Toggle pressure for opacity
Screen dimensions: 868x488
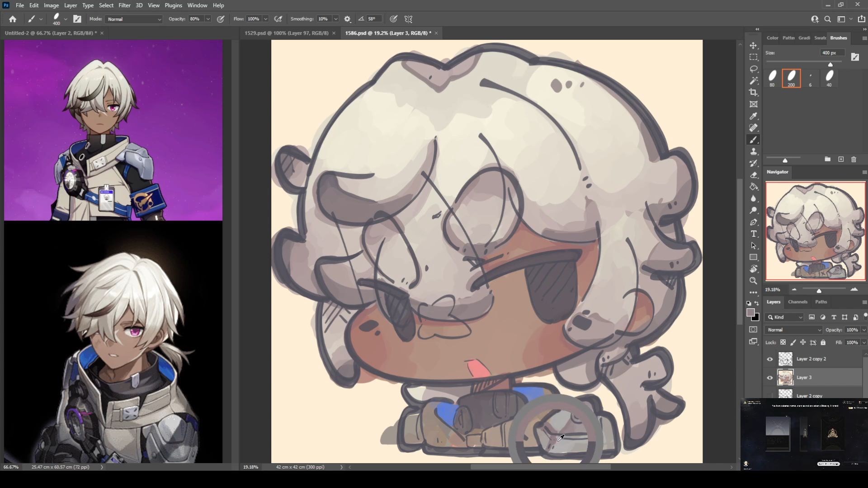[x=221, y=19]
